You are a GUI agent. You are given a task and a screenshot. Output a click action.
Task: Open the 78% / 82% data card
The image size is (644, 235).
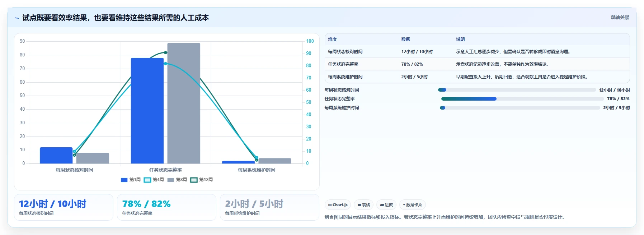point(166,207)
